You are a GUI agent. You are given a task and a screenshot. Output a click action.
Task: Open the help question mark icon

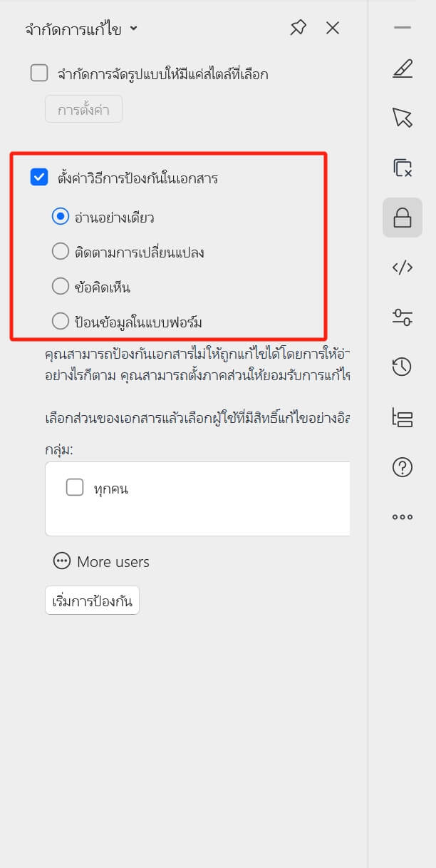click(x=403, y=467)
